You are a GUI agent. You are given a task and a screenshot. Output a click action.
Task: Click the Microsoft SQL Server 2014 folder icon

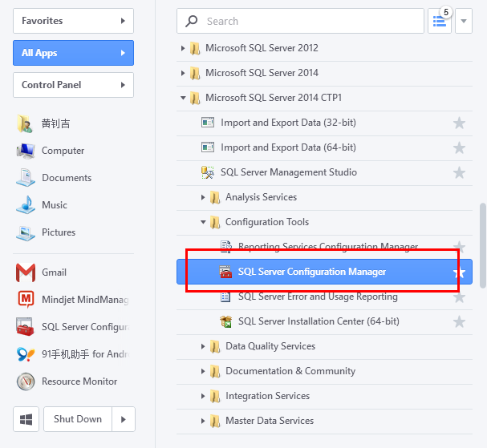pos(195,73)
